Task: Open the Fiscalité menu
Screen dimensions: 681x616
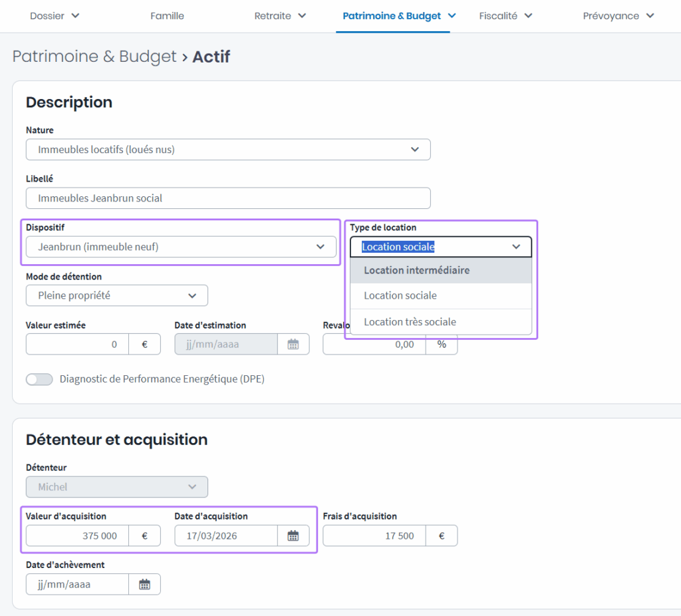Action: pos(505,16)
